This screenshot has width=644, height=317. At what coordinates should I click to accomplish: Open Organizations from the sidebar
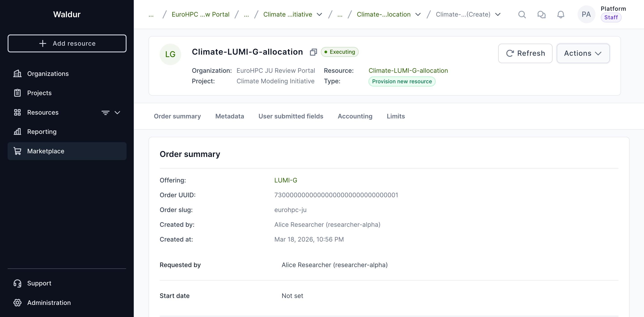pos(48,74)
